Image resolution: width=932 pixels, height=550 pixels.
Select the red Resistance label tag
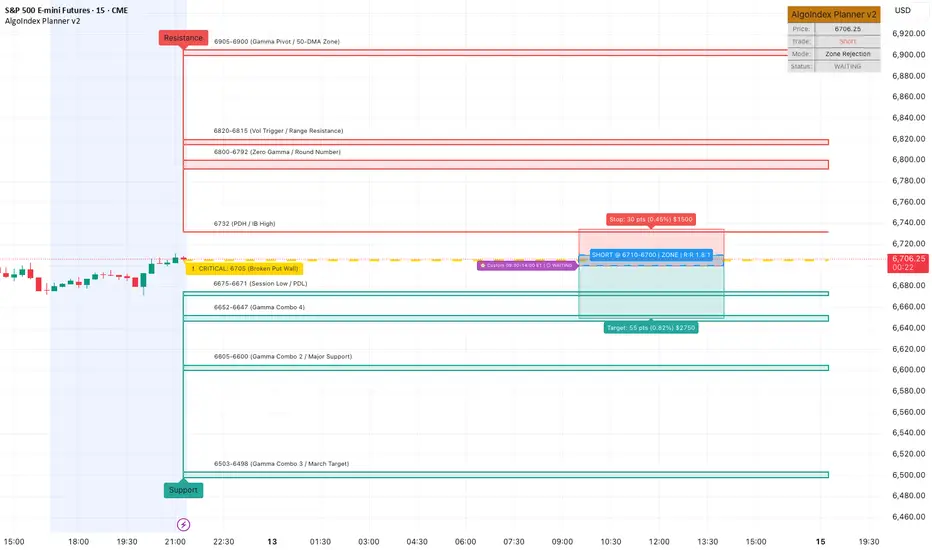click(183, 38)
